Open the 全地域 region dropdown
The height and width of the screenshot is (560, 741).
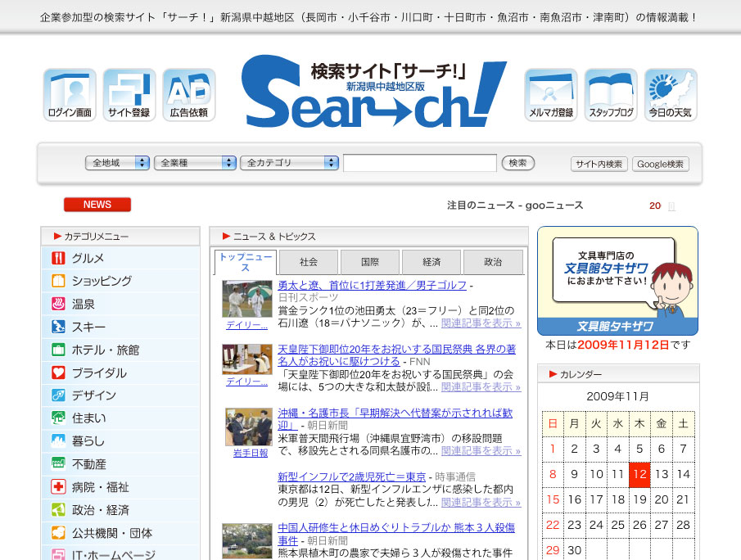[117, 163]
